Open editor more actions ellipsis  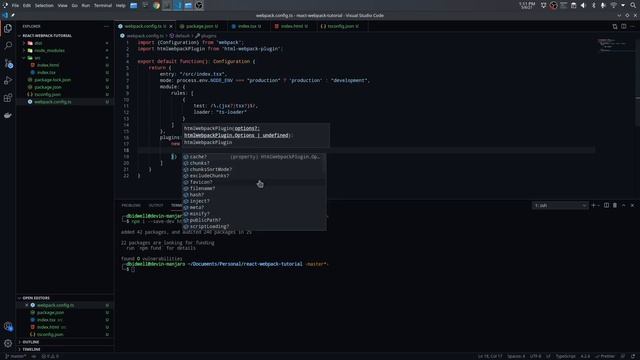click(x=633, y=26)
